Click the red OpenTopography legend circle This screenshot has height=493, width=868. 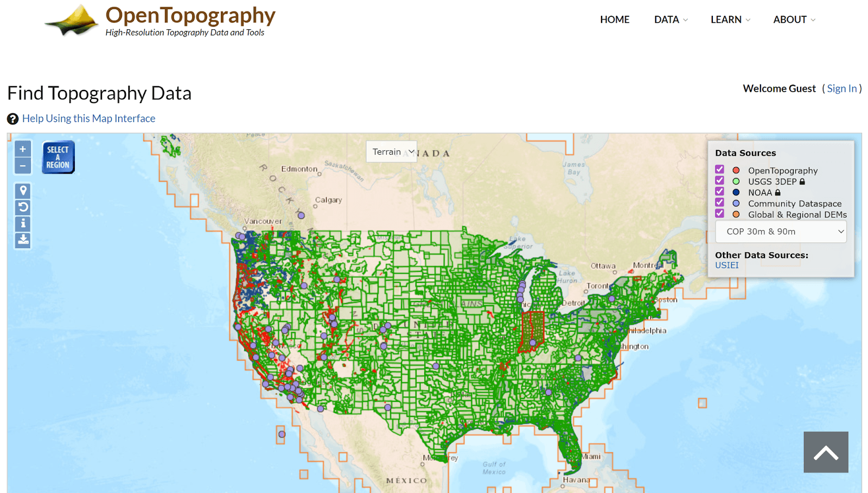pos(736,170)
